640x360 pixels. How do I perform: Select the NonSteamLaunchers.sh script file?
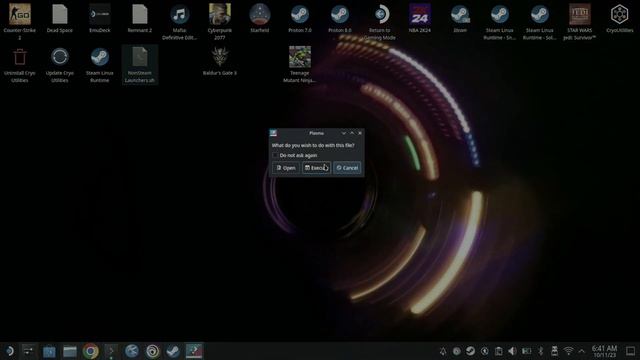[140, 64]
